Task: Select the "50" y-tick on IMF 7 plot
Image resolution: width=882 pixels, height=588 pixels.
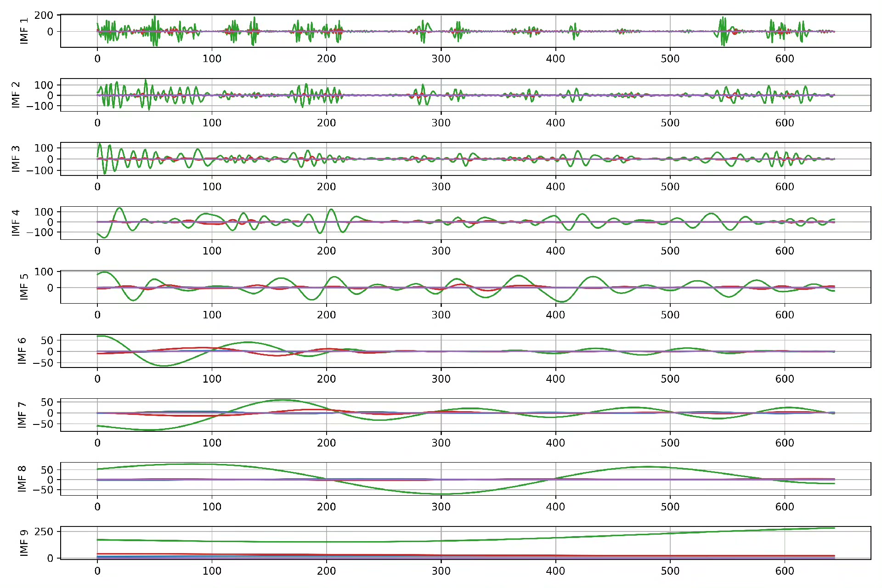Action: coord(47,402)
